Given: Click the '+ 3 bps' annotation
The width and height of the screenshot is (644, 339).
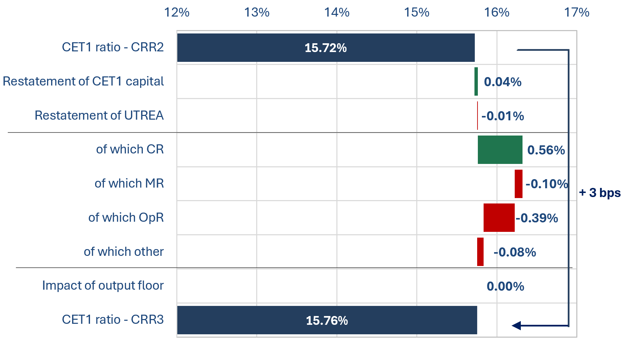Looking at the screenshot, I should (x=600, y=193).
